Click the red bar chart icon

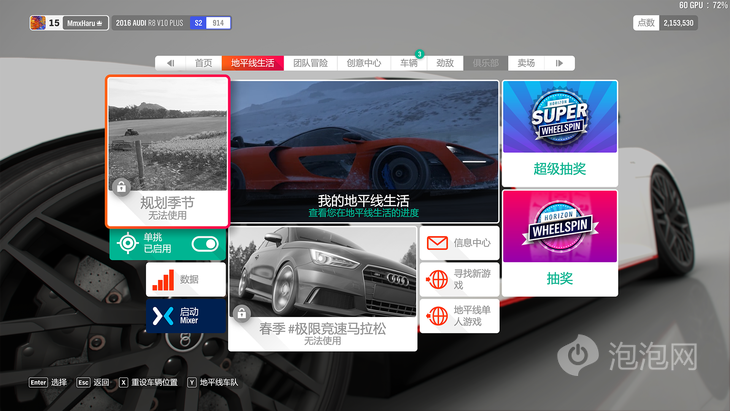pyautogui.click(x=163, y=280)
